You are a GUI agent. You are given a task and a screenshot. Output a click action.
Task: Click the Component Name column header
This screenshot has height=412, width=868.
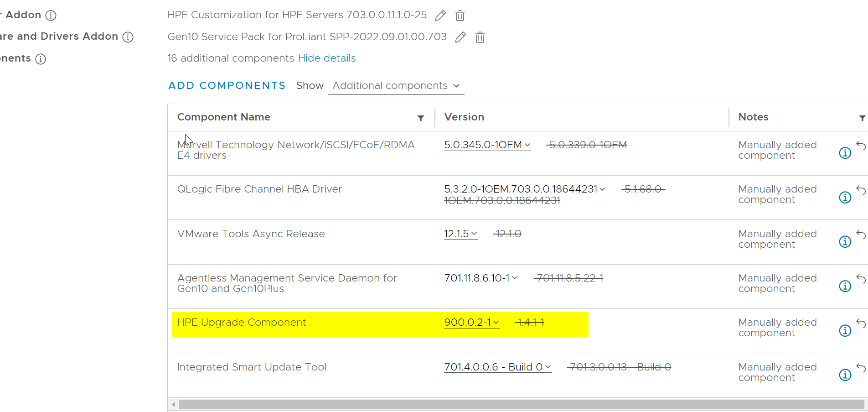[x=224, y=117]
